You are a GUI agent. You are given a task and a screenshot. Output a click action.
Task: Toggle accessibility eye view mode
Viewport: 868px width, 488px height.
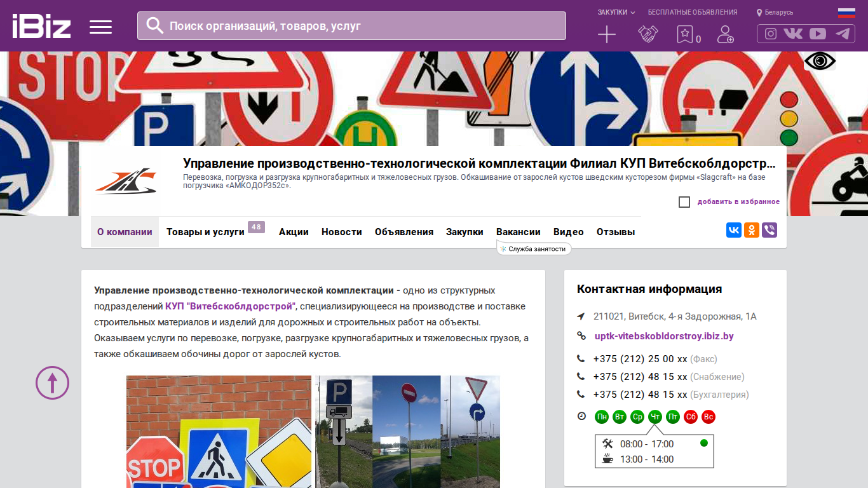(x=820, y=61)
